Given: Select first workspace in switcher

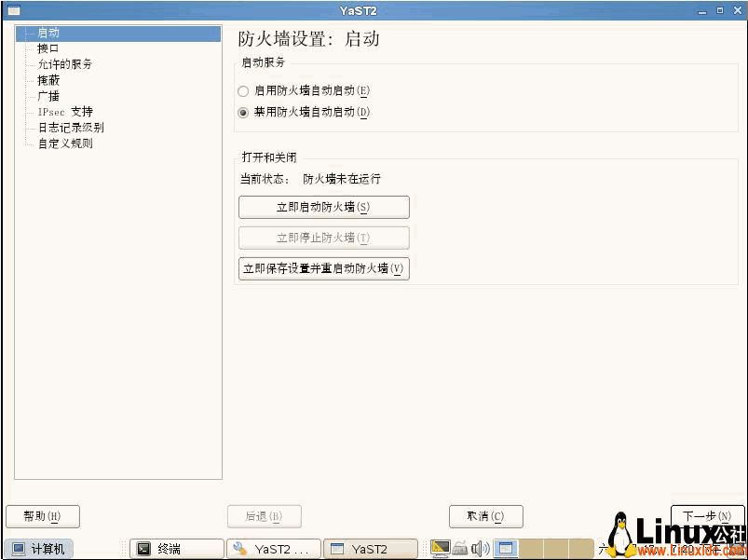Looking at the screenshot, I should click(506, 549).
